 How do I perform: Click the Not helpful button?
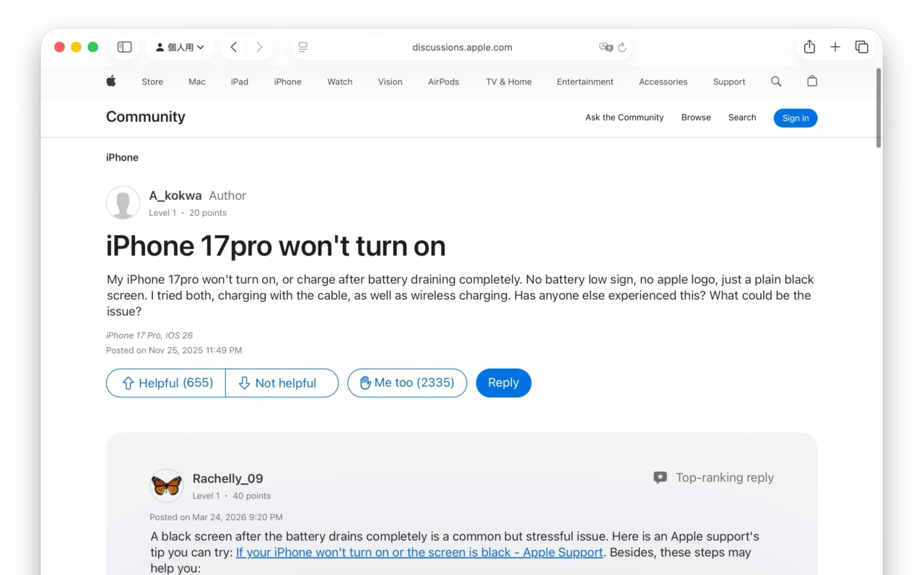(282, 383)
